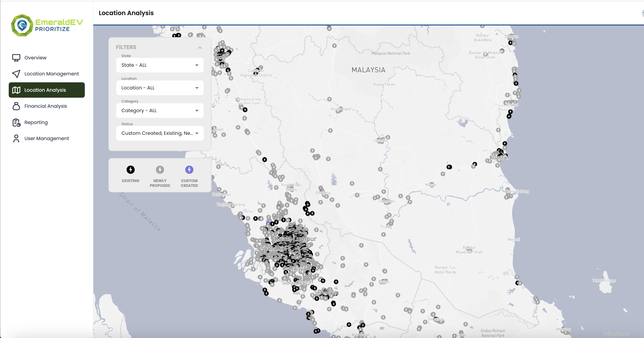Open the Reporting menu item
The image size is (644, 338).
tap(36, 122)
